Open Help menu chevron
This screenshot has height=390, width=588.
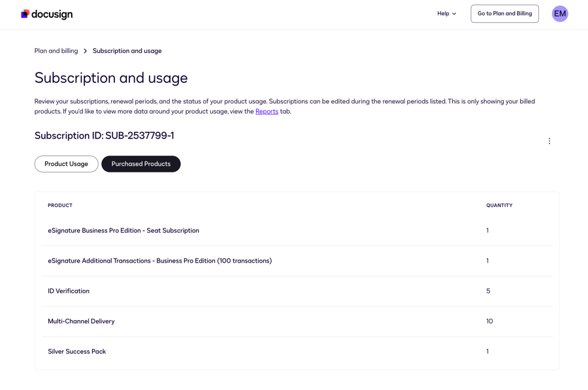(455, 13)
